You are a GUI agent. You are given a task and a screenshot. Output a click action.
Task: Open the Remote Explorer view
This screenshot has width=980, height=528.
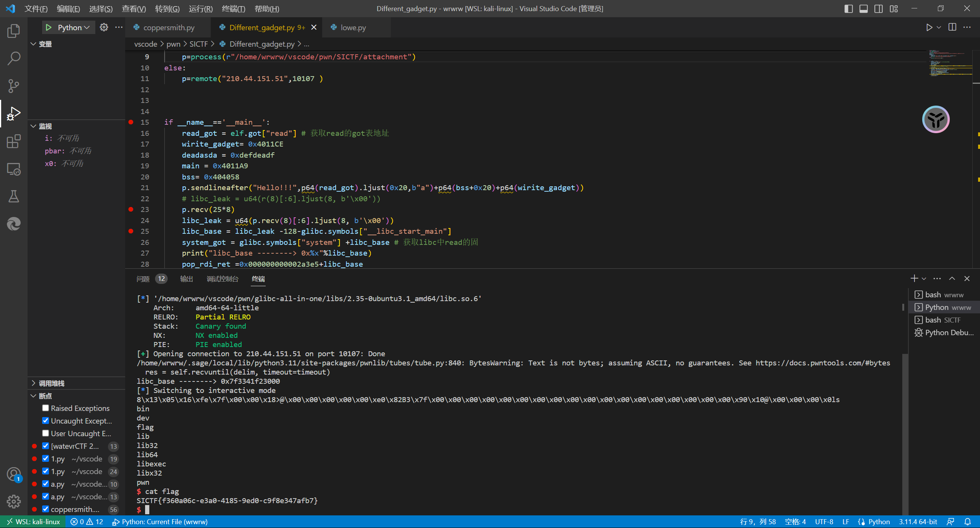[14, 169]
